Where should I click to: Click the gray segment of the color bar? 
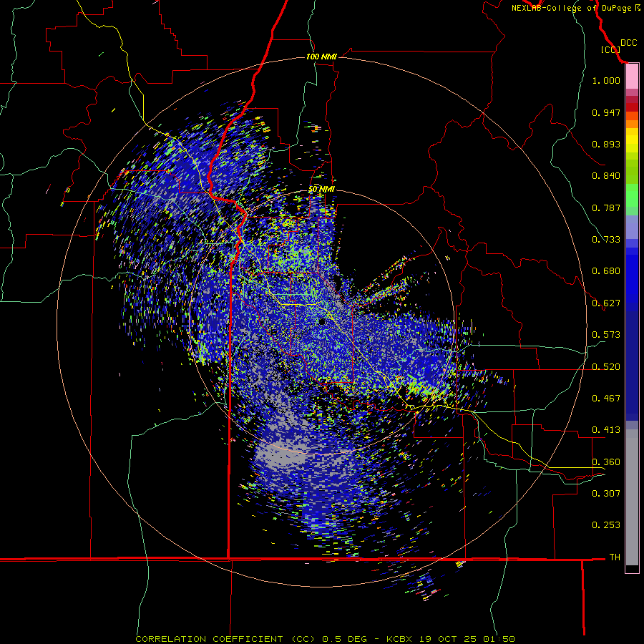click(x=632, y=497)
